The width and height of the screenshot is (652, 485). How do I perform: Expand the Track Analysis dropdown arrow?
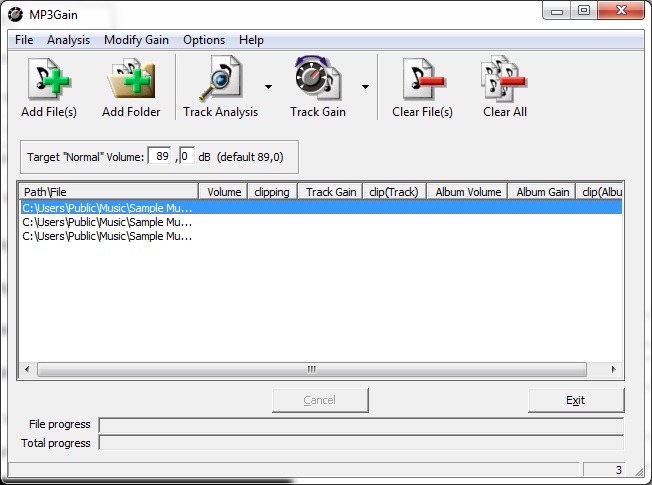pos(269,87)
